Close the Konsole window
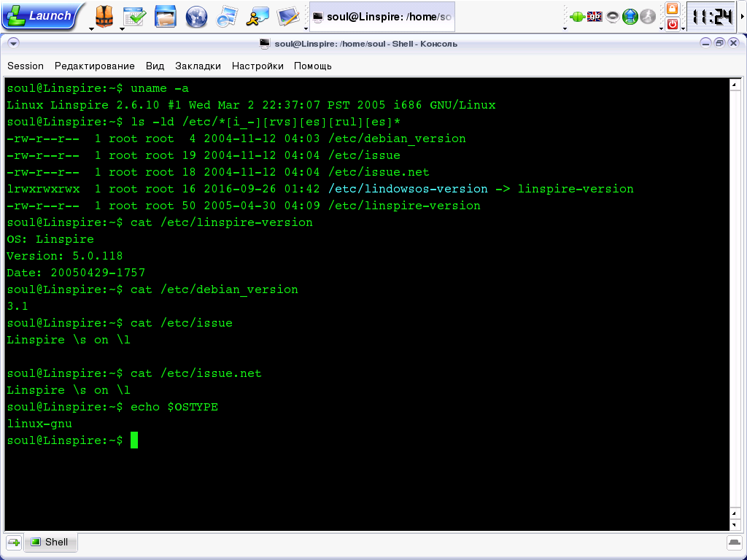 pos(733,43)
